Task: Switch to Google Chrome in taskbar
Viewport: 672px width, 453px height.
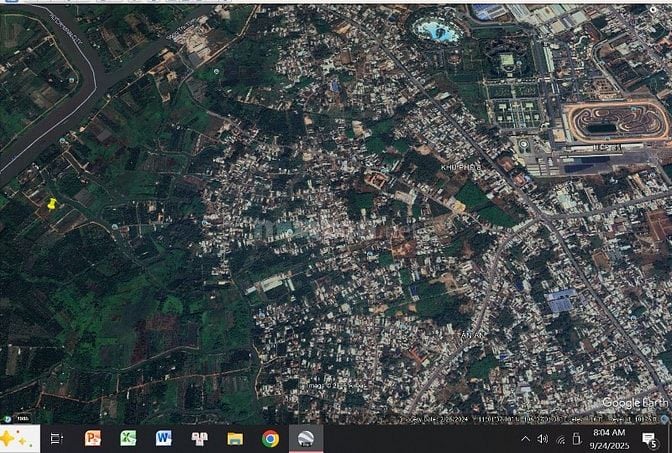Action: coord(270,438)
